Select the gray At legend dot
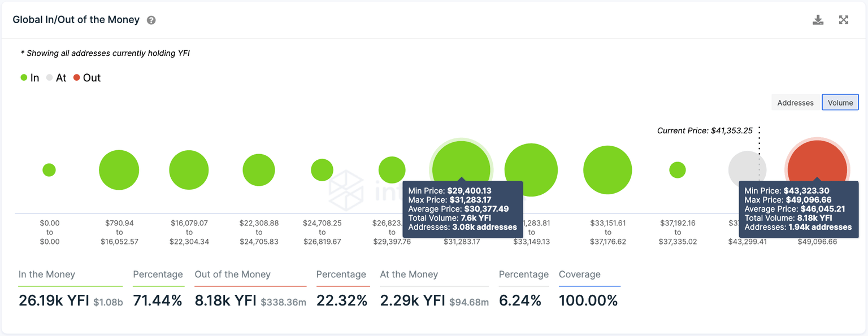This screenshot has width=868, height=336. coord(50,77)
